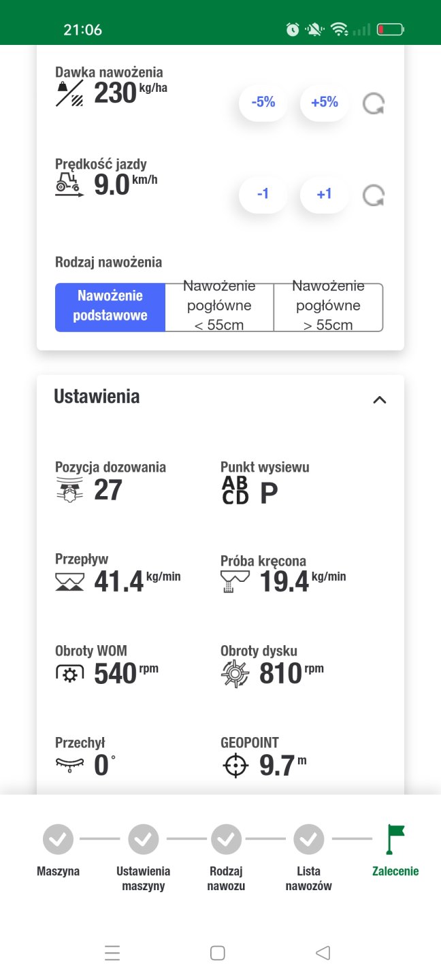Tap the tractor speed icon

[69, 184]
